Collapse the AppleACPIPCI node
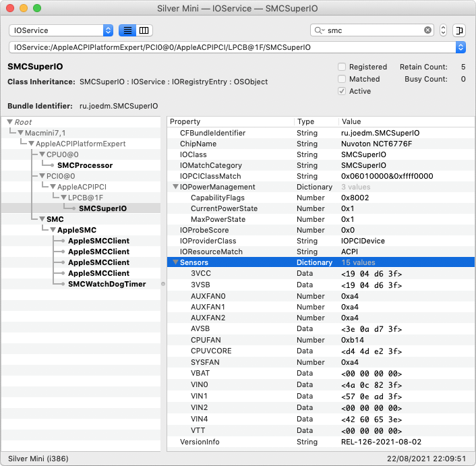Image resolution: width=476 pixels, height=466 pixels. tap(53, 187)
